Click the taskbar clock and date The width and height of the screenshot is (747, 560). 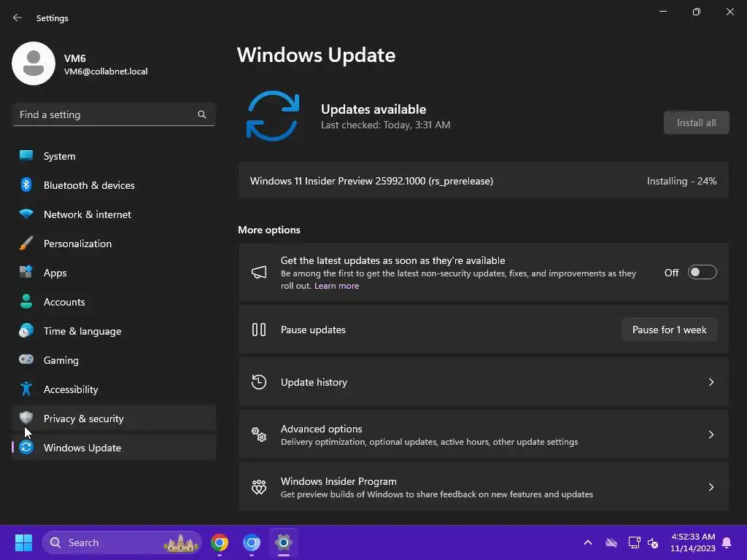pyautogui.click(x=693, y=542)
